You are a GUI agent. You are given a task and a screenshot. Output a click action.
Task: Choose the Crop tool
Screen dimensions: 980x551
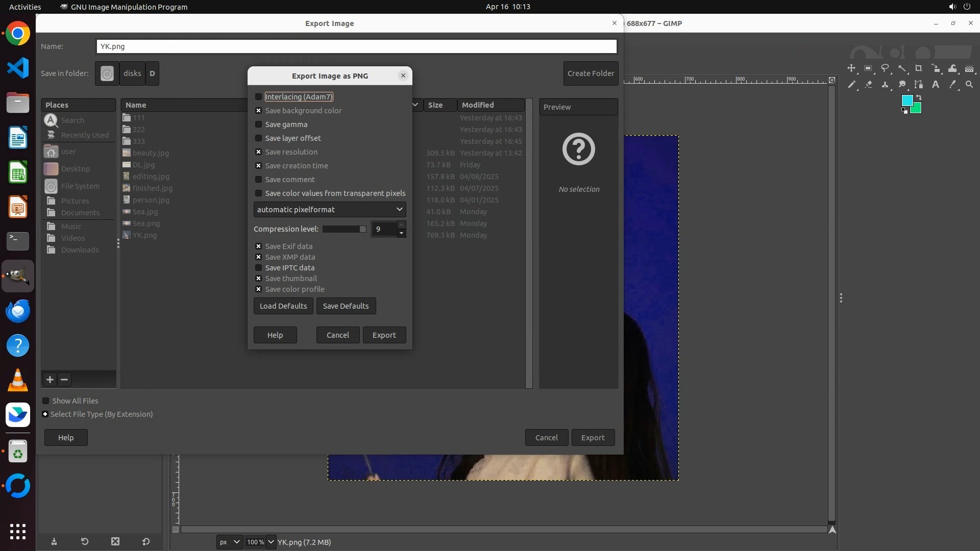point(919,68)
